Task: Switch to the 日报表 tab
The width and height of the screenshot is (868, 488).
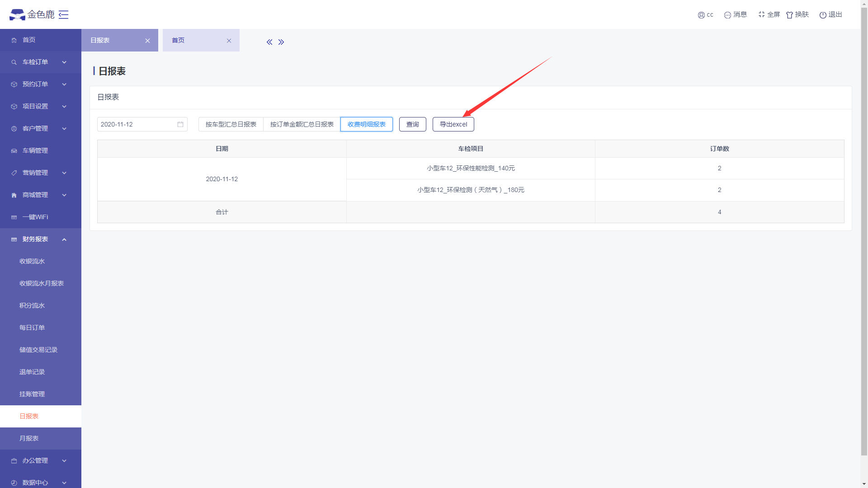Action: tap(120, 40)
